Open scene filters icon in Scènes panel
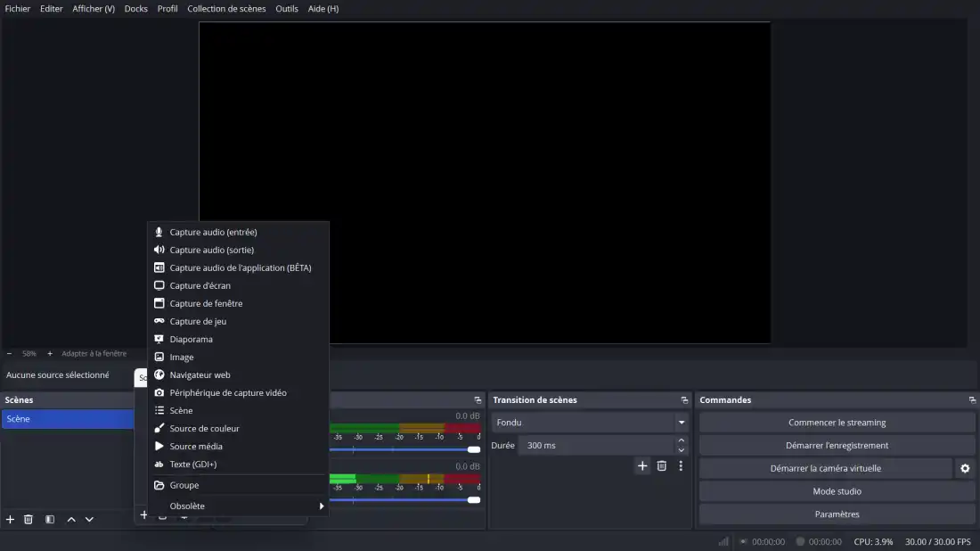 tap(50, 519)
